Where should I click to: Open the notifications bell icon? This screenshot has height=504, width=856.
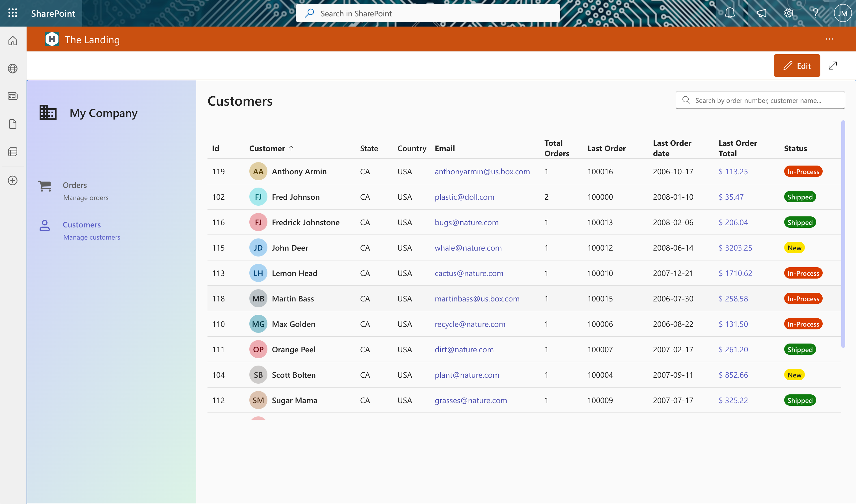730,13
